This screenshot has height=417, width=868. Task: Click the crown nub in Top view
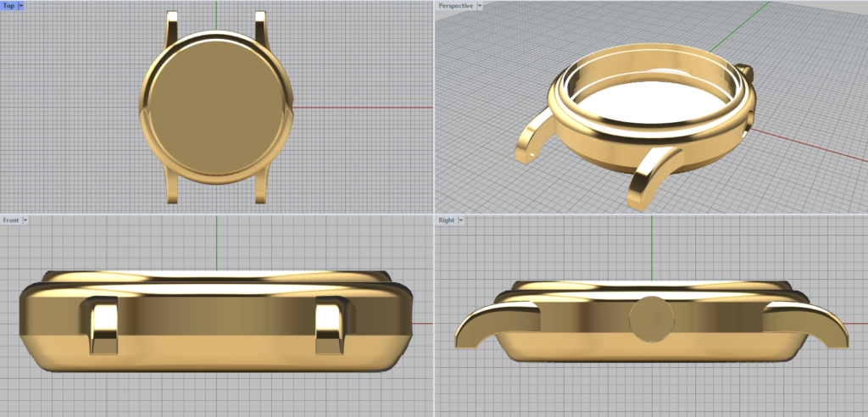click(293, 108)
